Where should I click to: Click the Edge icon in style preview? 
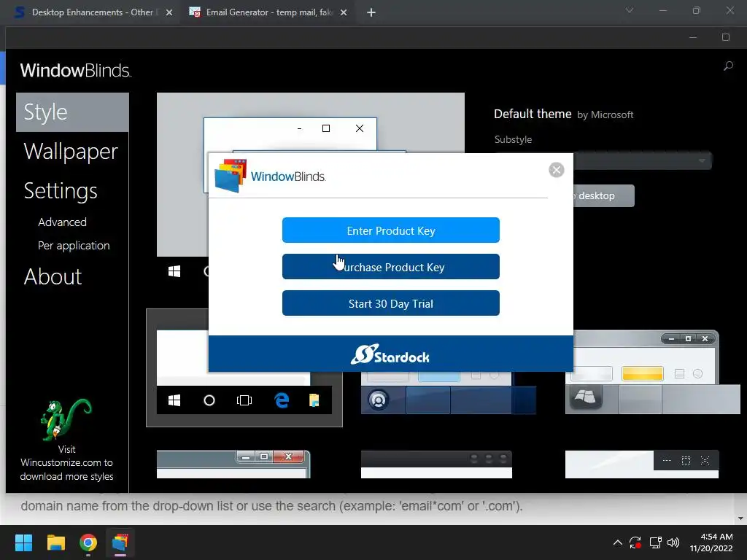(x=282, y=400)
